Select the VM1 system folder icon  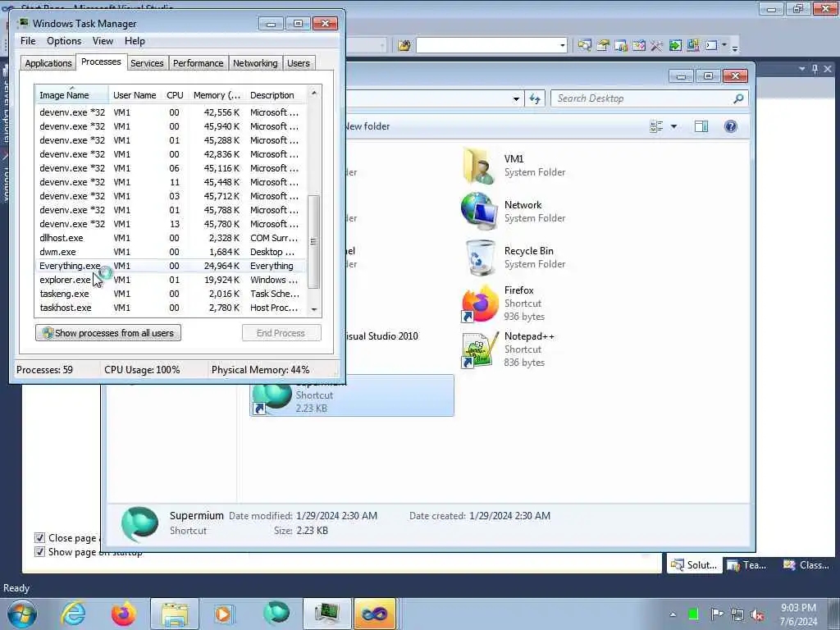[478, 166]
